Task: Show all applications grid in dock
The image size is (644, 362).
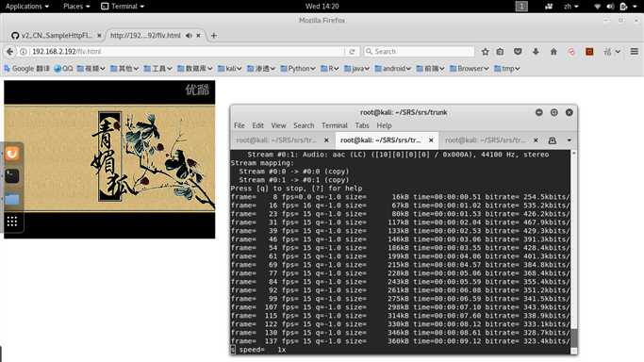Action: (x=12, y=222)
